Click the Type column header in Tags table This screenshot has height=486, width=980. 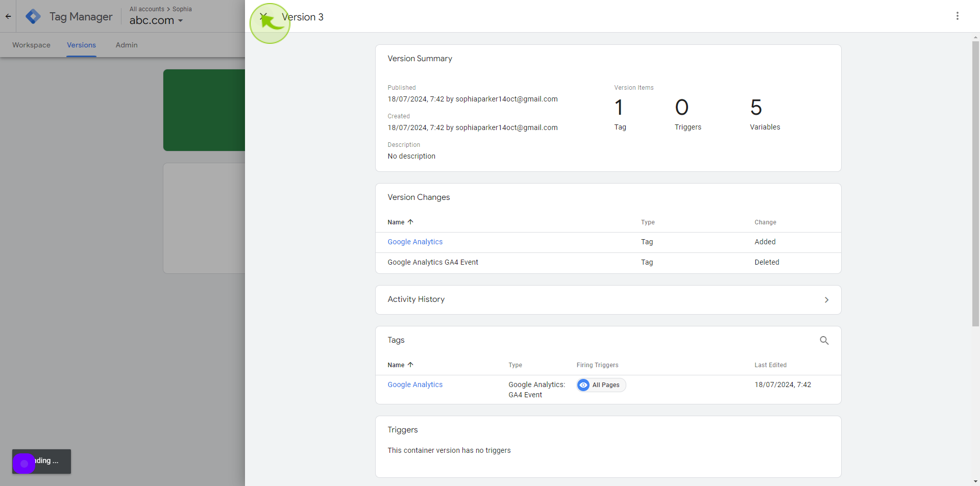(x=515, y=365)
